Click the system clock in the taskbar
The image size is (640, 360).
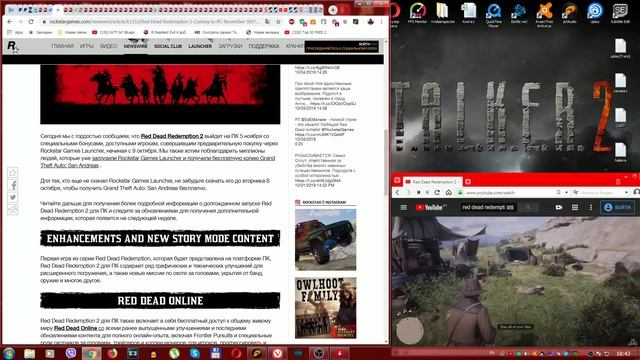[623, 353]
